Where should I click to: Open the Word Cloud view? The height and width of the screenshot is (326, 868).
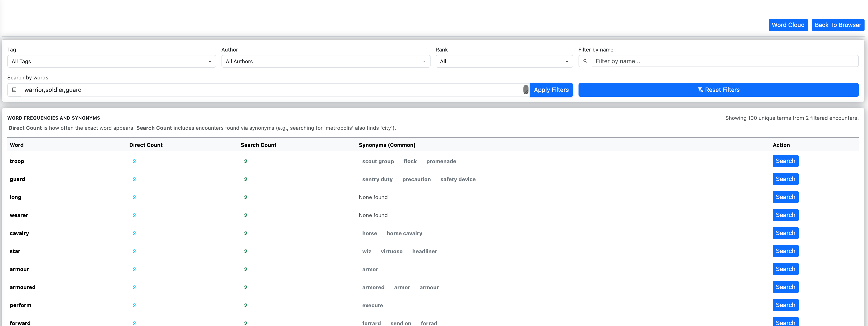[x=788, y=25]
